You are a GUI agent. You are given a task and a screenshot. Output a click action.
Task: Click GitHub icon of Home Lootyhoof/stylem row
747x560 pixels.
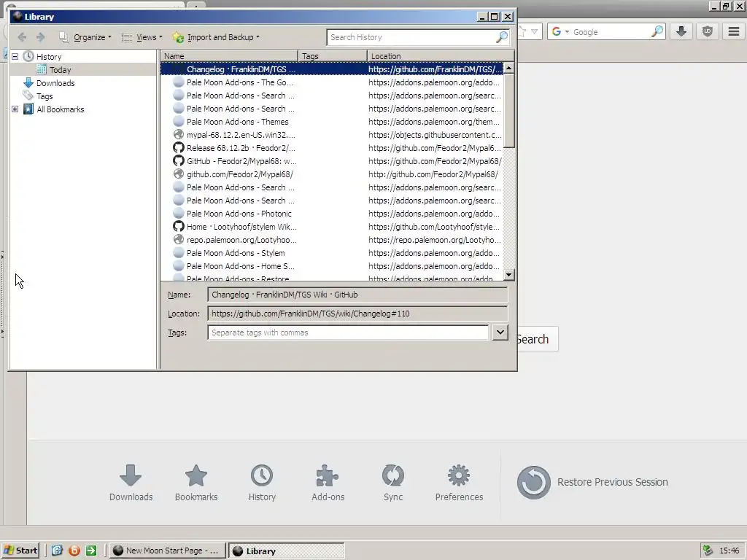pos(179,227)
